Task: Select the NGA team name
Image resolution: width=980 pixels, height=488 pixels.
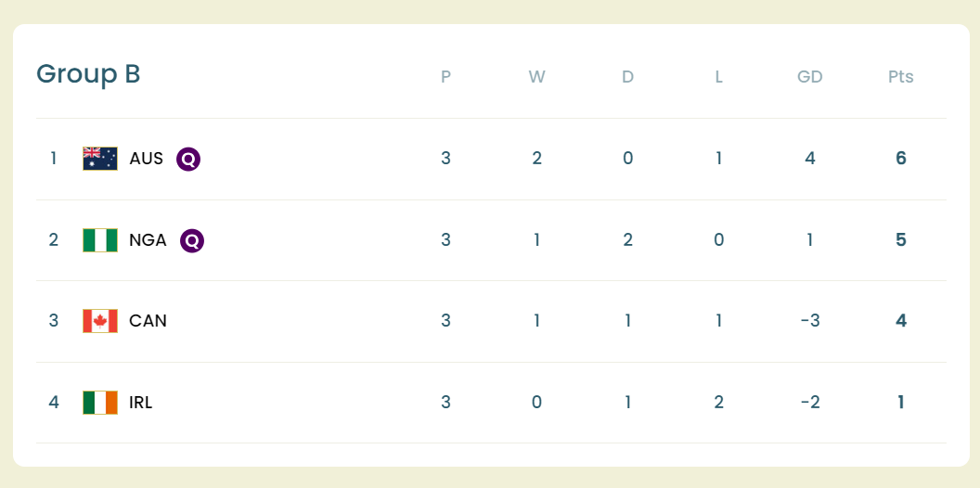Action: 148,240
